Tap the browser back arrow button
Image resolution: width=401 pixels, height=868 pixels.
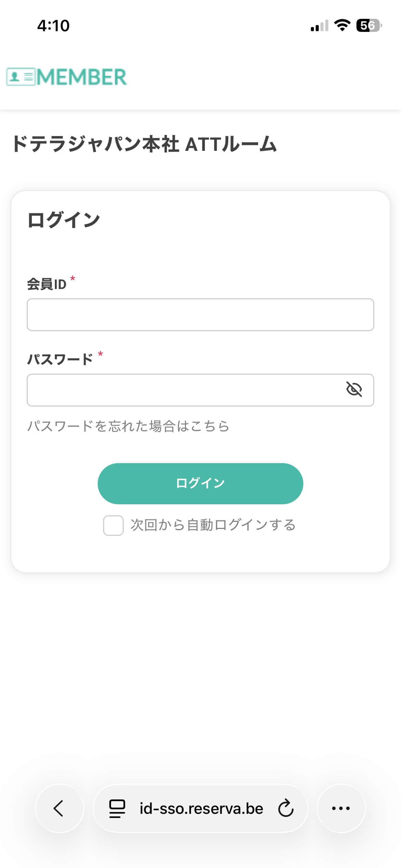click(59, 808)
